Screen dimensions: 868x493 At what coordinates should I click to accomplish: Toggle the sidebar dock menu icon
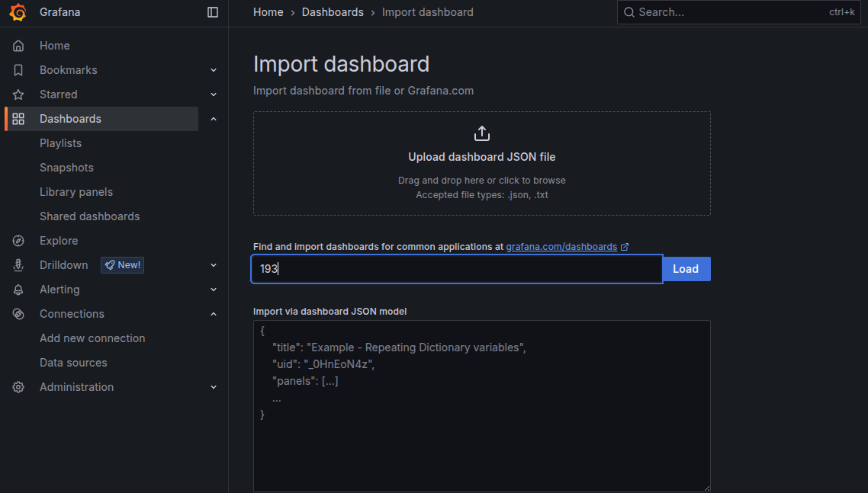(x=213, y=12)
